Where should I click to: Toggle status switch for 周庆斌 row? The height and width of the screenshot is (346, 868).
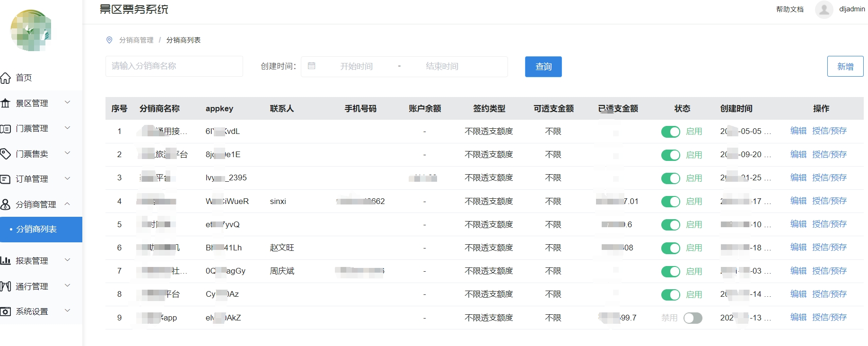670,271
